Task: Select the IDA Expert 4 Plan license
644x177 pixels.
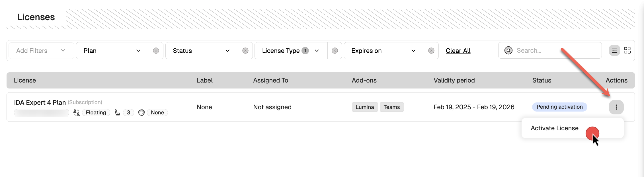Action: coord(40,102)
